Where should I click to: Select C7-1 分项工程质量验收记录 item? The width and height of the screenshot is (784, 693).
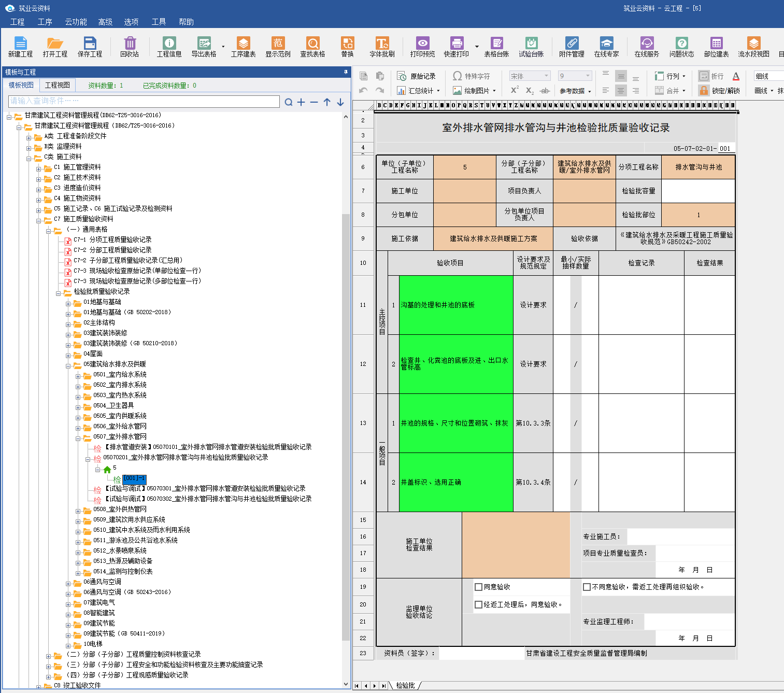(x=112, y=239)
